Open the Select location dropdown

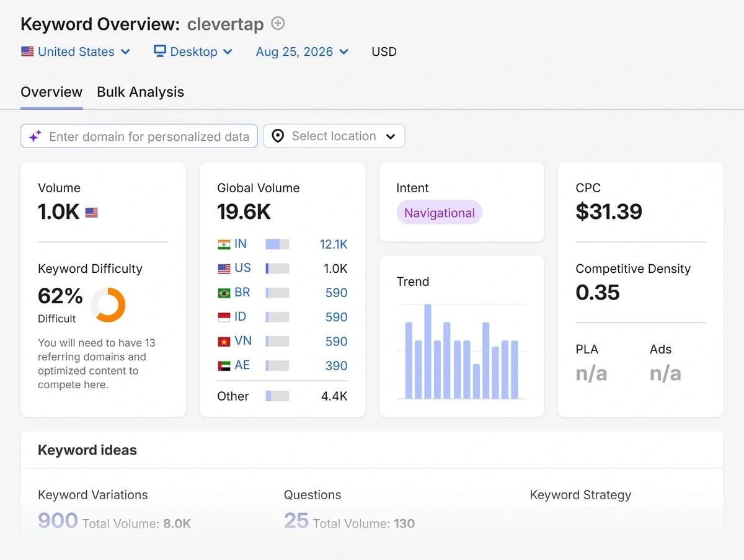point(334,136)
